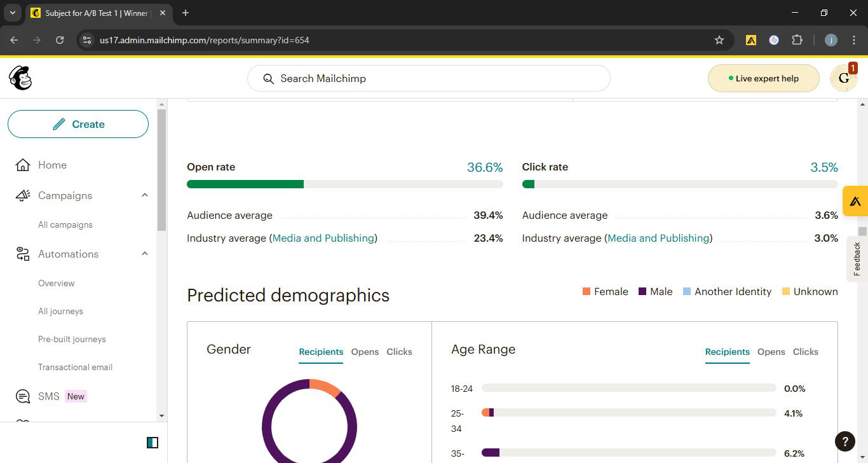Screen dimensions: 868x463
Task: Open the browser Extensions puzzle icon
Action: click(x=797, y=40)
